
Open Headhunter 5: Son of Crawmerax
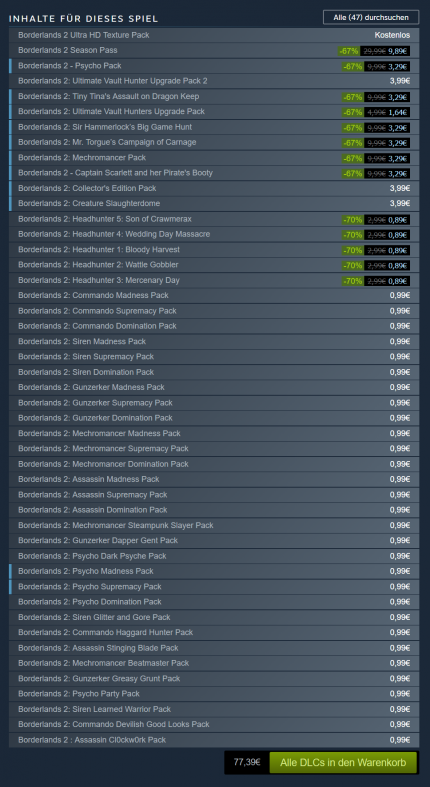(214, 219)
